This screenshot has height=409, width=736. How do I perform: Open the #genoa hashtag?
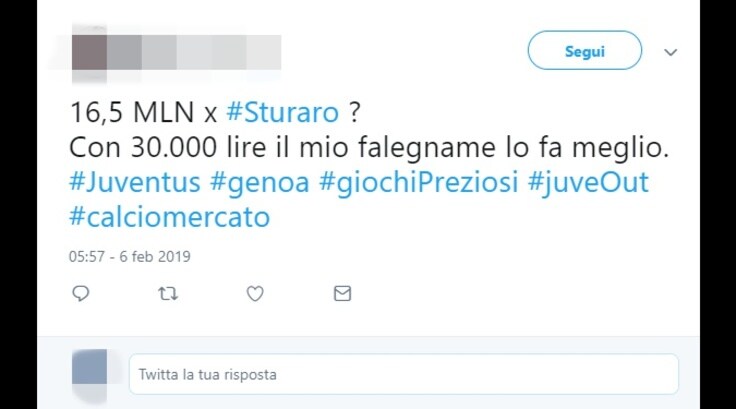[x=260, y=183]
